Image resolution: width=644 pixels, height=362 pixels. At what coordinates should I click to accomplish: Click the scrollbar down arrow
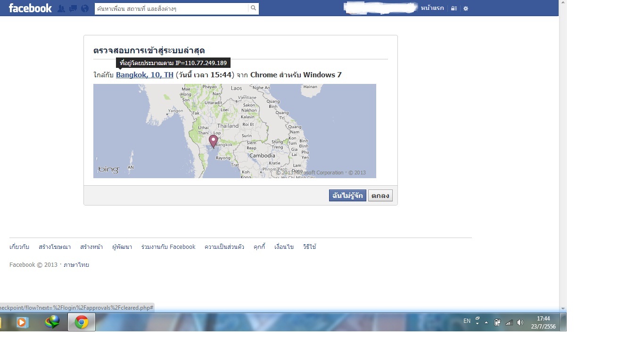562,308
